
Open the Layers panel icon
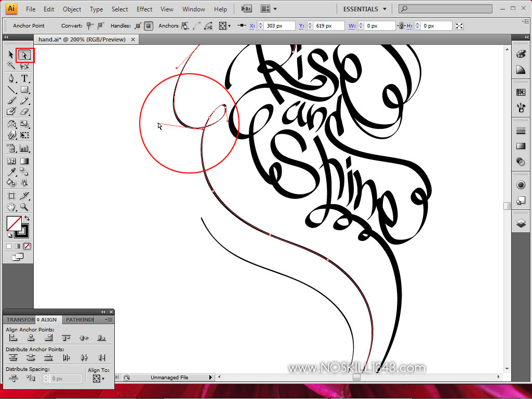click(x=521, y=223)
